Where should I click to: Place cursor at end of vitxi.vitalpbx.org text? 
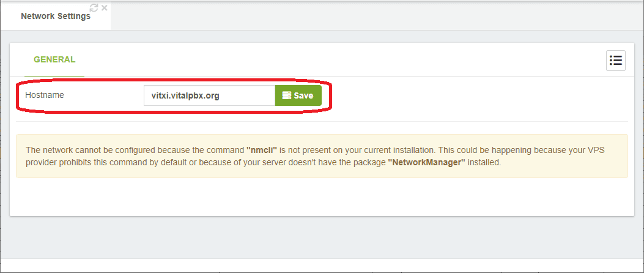(x=220, y=96)
